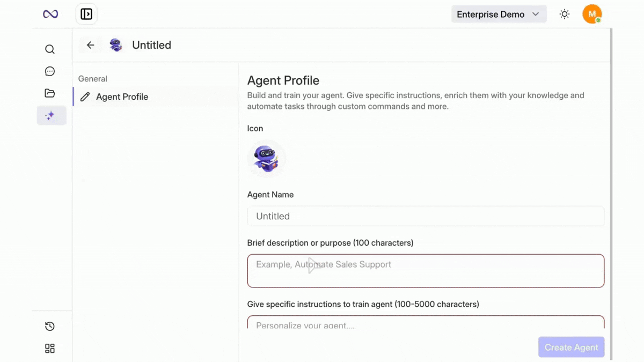Click the pencil icon beside Agent Profile

click(84, 97)
